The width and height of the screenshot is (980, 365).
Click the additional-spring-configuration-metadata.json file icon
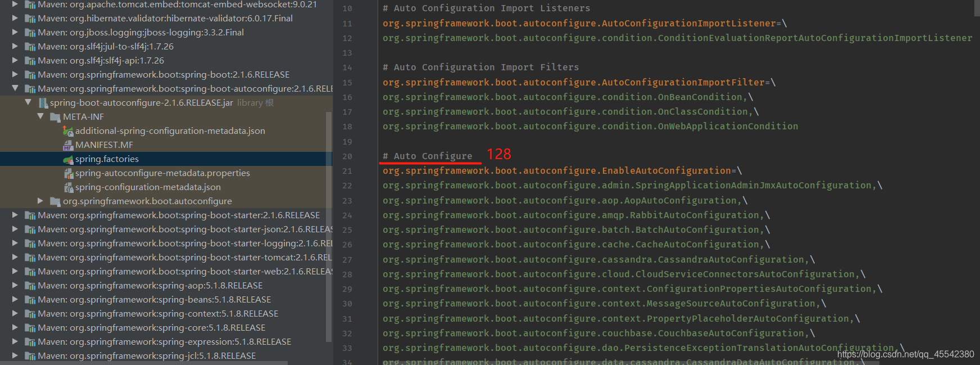68,131
